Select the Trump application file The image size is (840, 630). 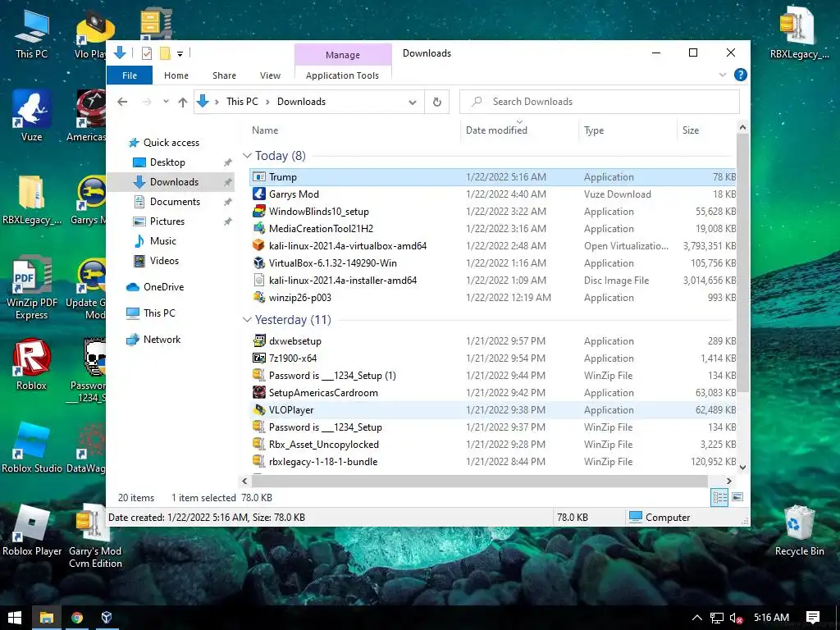(x=493, y=177)
